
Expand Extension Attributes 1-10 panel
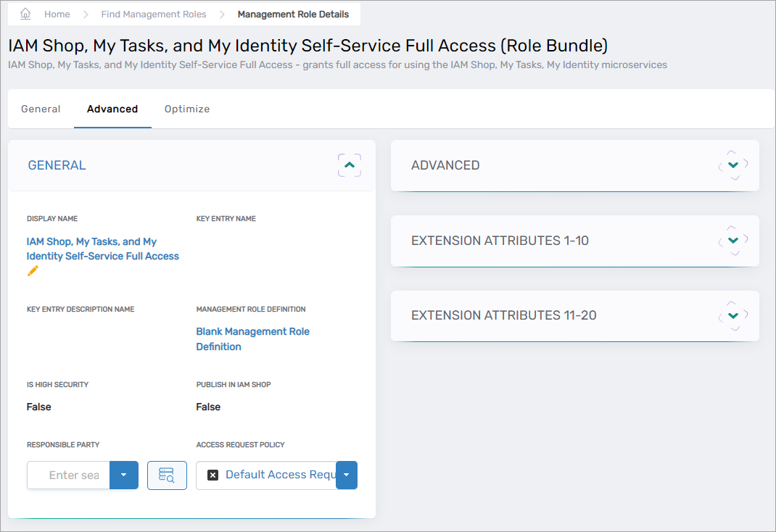(x=732, y=241)
